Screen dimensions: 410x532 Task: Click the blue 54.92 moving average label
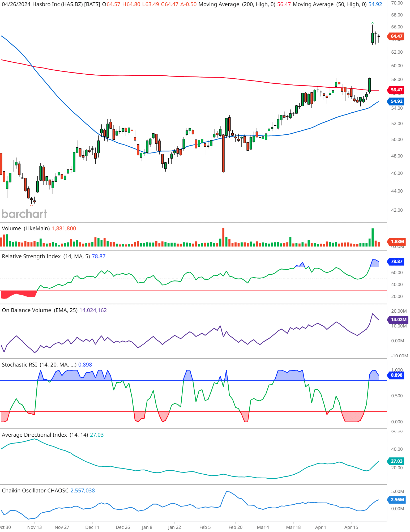[396, 101]
